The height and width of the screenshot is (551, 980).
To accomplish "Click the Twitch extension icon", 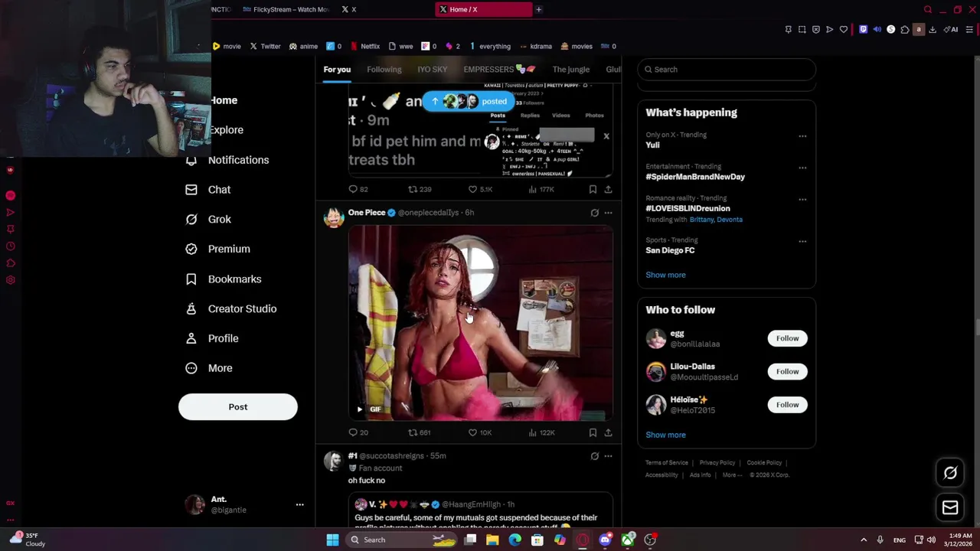I will click(x=863, y=30).
